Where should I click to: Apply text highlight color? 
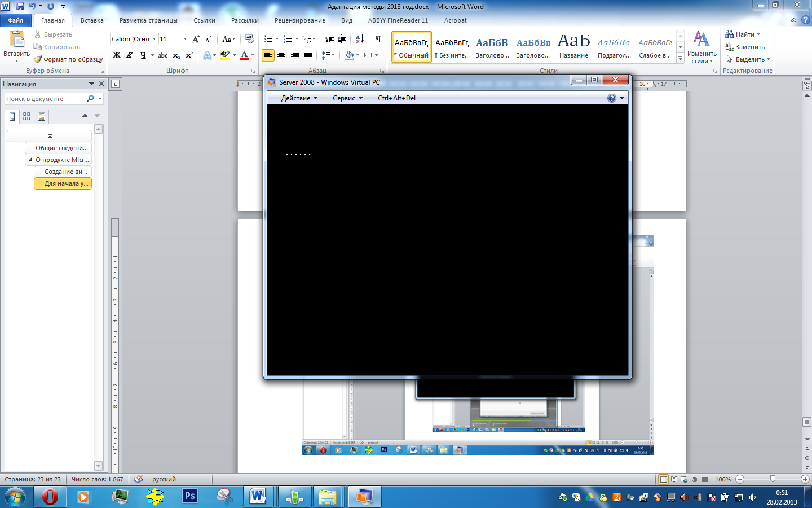(x=225, y=55)
